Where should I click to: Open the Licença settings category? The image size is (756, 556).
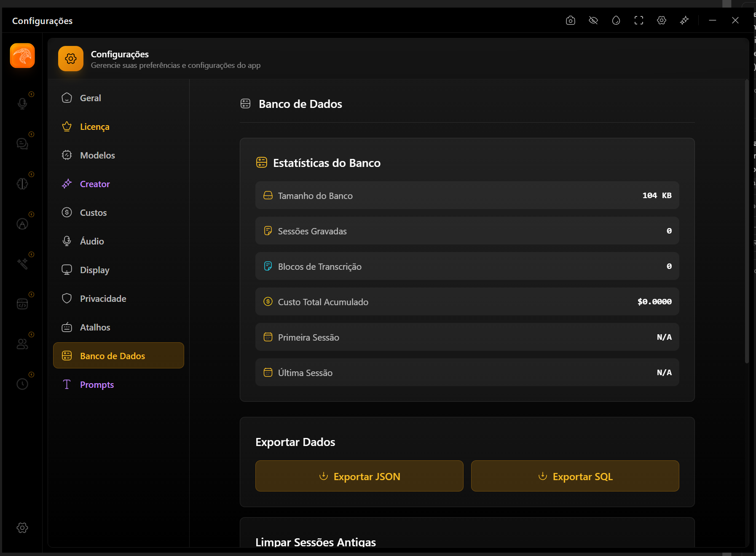(x=118, y=126)
